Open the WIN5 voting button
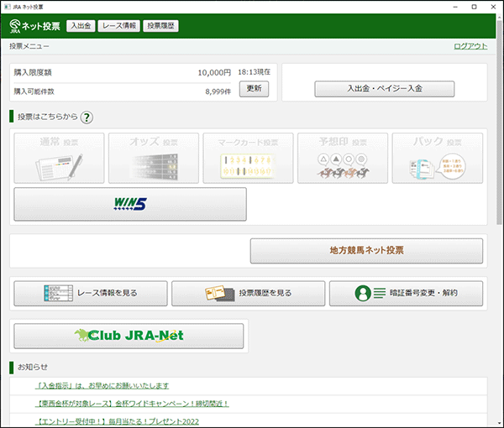This screenshot has height=428, width=504. (130, 204)
